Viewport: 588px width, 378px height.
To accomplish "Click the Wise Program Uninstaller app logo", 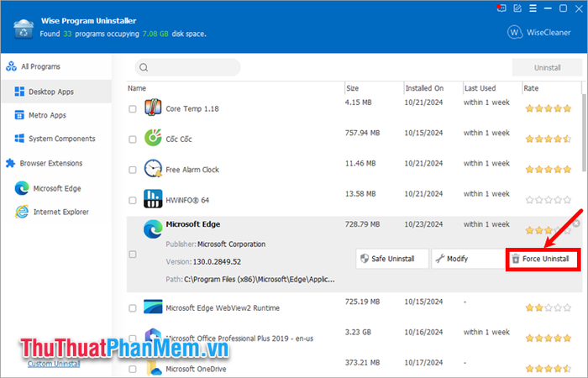I will (24, 29).
